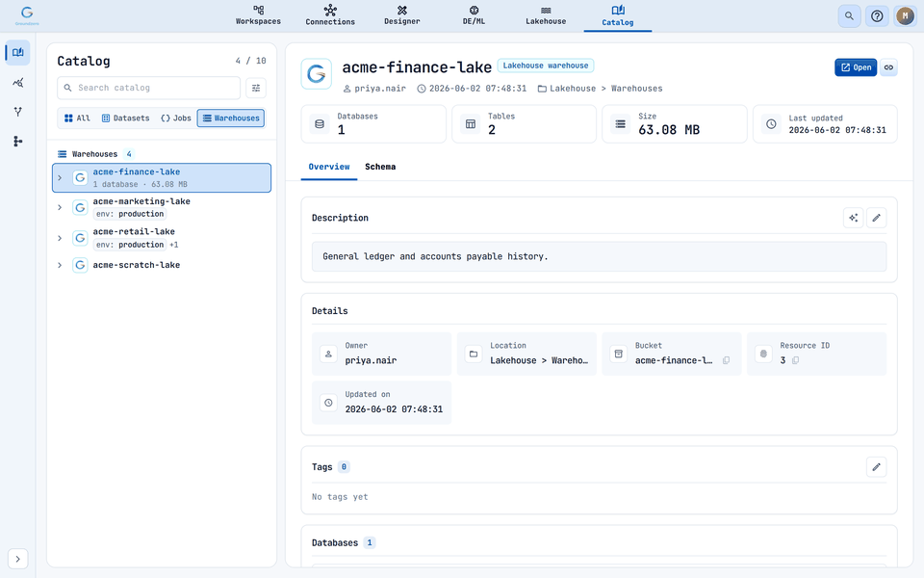Open the lineage fork icon in left sidebar
Viewport: 924px width, 578px height.
pyautogui.click(x=17, y=112)
